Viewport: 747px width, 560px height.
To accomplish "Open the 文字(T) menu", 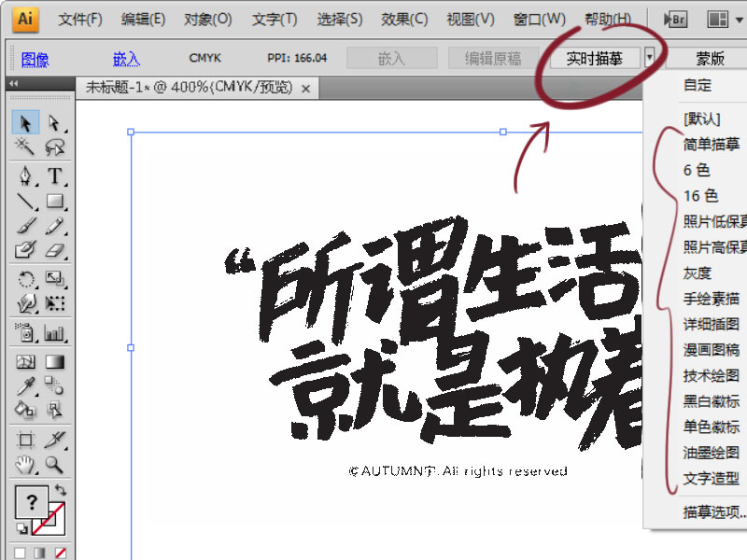I will pyautogui.click(x=275, y=20).
